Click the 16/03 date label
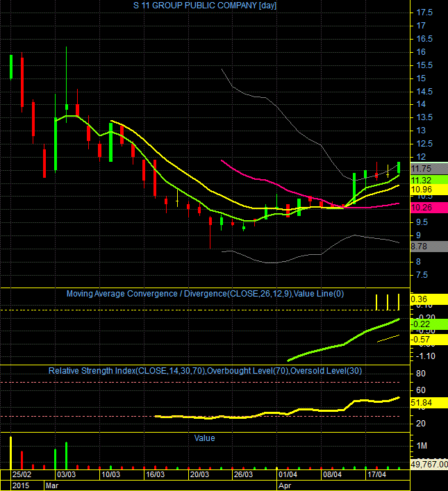The width and height of the screenshot is (448, 491). [155, 474]
